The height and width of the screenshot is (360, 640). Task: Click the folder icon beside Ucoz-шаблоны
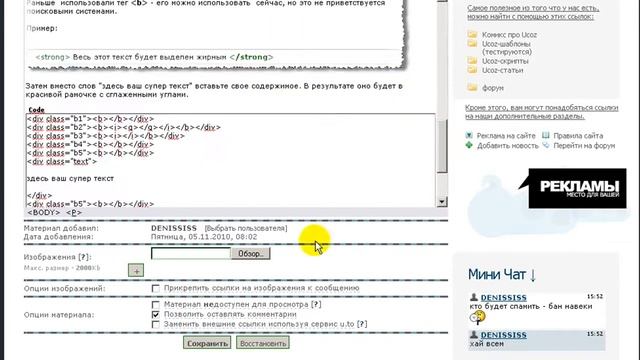tap(472, 43)
